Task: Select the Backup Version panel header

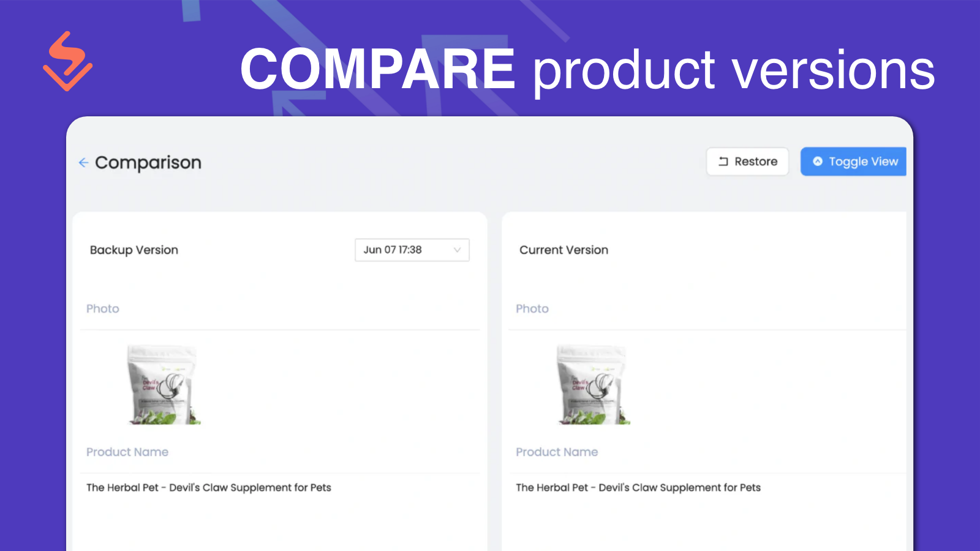Action: [134, 250]
